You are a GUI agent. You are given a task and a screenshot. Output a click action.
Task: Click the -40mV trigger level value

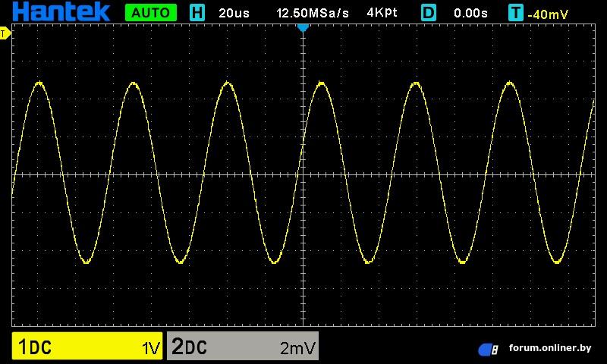click(548, 14)
